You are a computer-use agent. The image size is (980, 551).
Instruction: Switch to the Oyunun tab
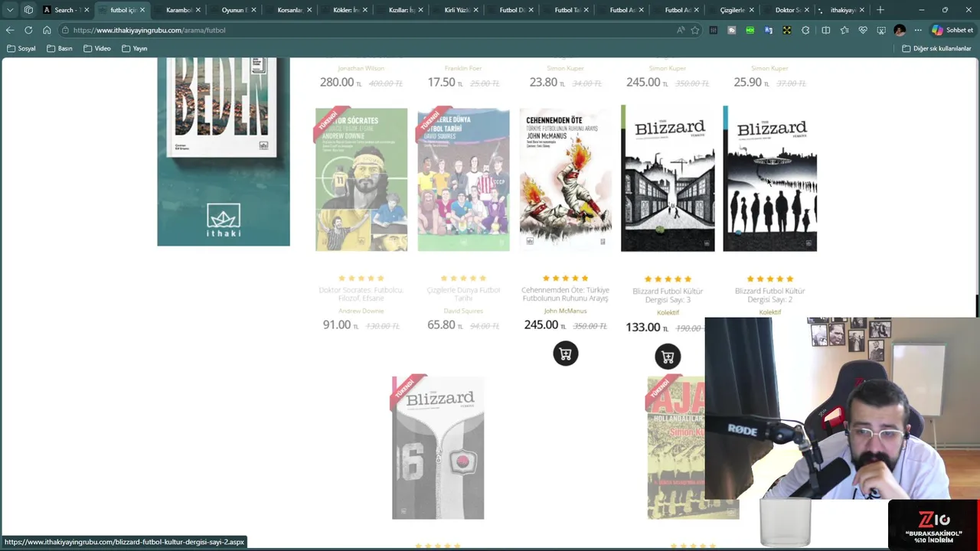[x=234, y=10]
